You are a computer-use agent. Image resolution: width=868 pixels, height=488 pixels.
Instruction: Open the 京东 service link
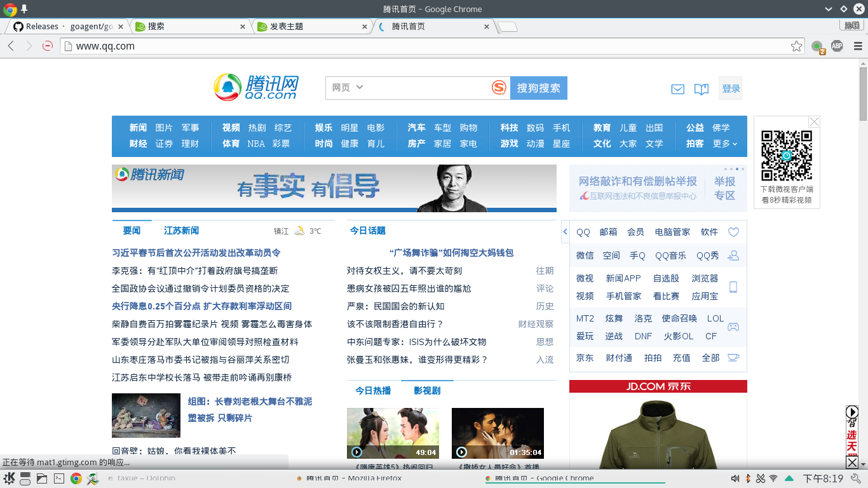point(585,358)
